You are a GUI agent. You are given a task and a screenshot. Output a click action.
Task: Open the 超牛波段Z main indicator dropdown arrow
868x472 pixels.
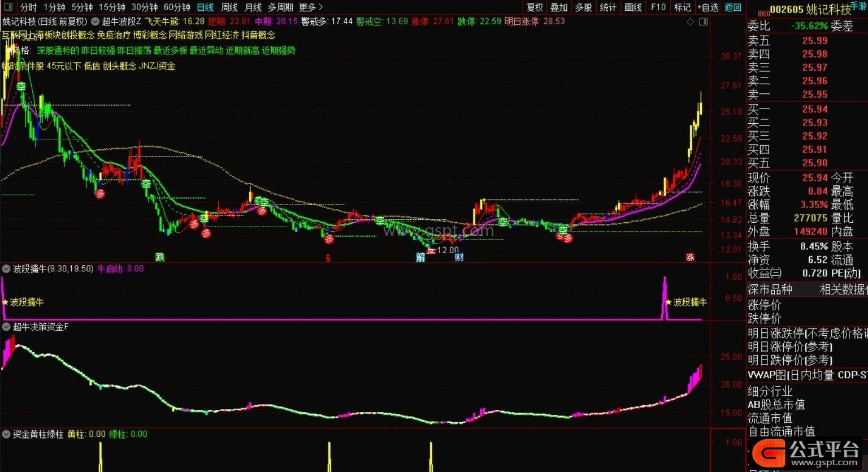(x=95, y=21)
